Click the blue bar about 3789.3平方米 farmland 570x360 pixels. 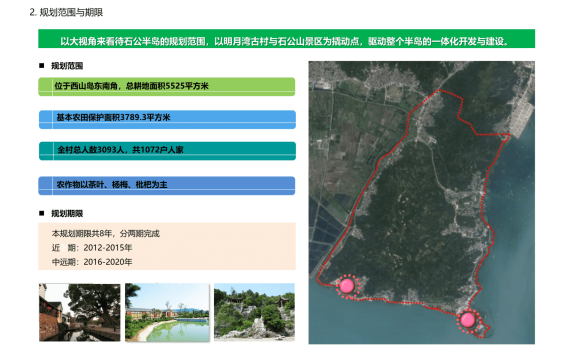click(167, 120)
